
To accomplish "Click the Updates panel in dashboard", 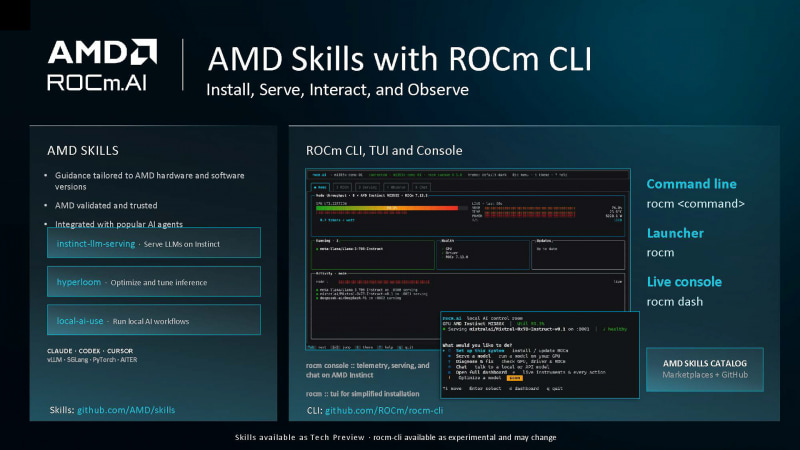I will 578,254.
